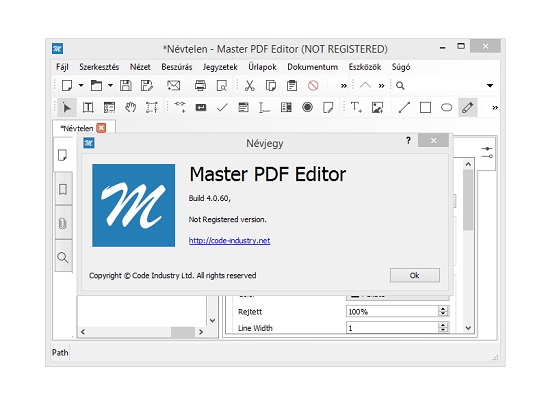
Task: Add an edit box form field
Action: [x=201, y=107]
